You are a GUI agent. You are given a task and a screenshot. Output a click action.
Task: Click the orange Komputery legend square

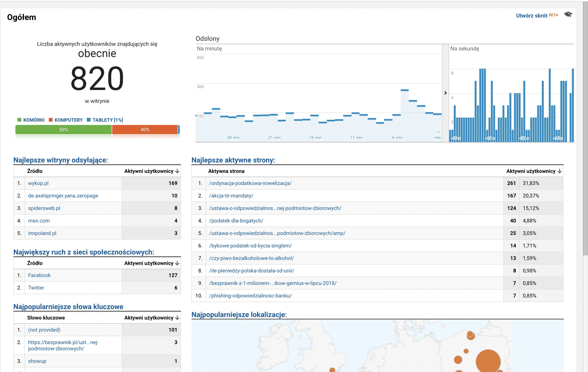click(51, 120)
